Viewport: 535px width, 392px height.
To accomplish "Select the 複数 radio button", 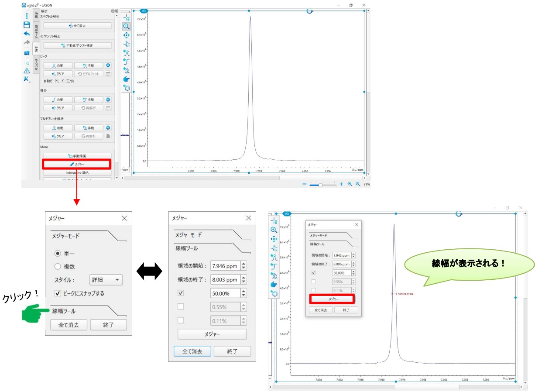I will coord(58,266).
